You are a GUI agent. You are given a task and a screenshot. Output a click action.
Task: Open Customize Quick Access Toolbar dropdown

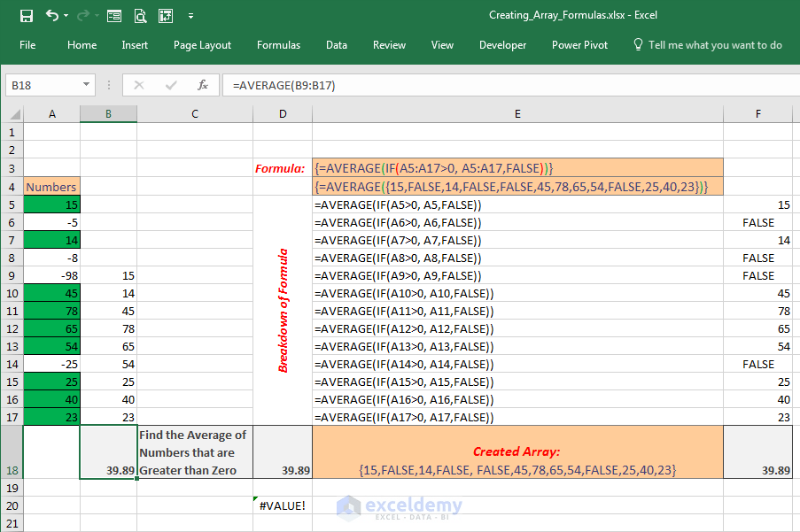[190, 16]
